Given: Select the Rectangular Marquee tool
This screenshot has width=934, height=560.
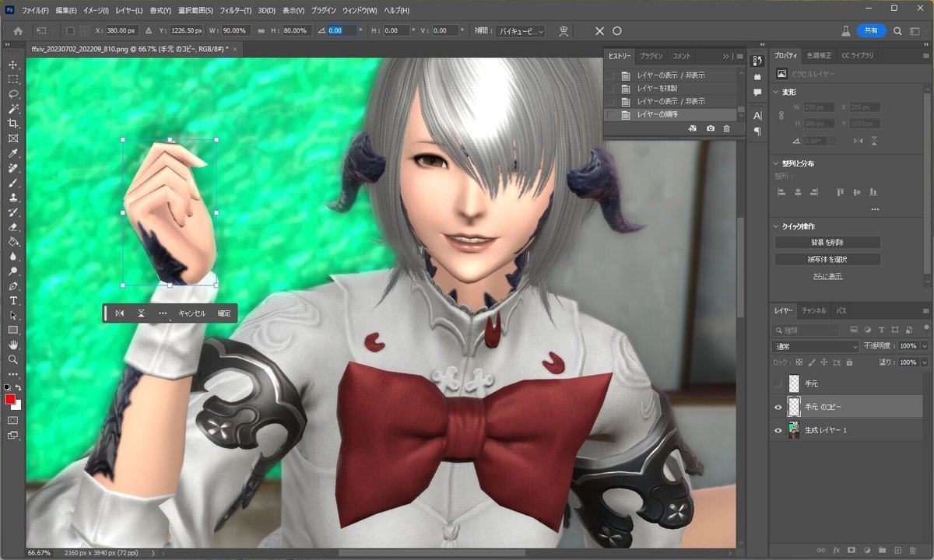Looking at the screenshot, I should click(13, 79).
